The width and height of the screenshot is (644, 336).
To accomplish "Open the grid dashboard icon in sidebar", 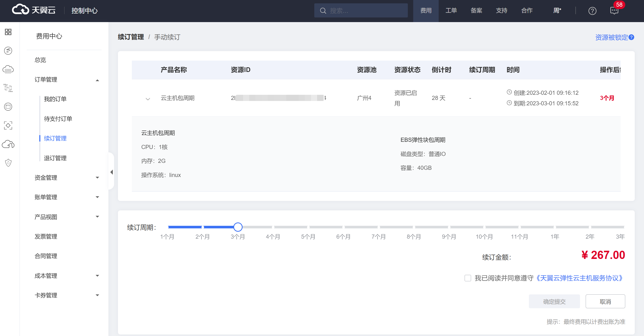I will [8, 32].
